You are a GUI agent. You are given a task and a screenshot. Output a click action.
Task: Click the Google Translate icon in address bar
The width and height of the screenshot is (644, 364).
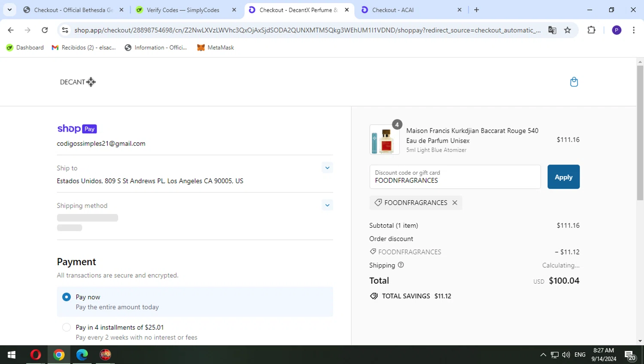[x=552, y=30]
